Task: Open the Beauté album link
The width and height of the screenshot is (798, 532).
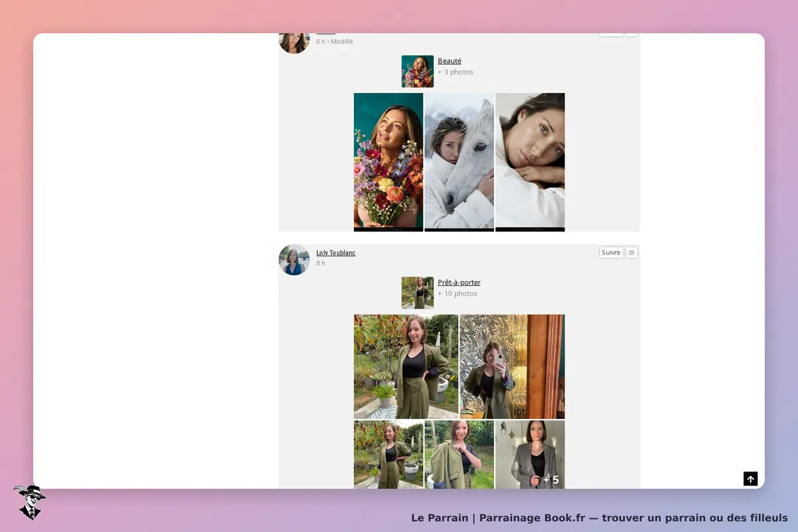Action: pyautogui.click(x=450, y=61)
